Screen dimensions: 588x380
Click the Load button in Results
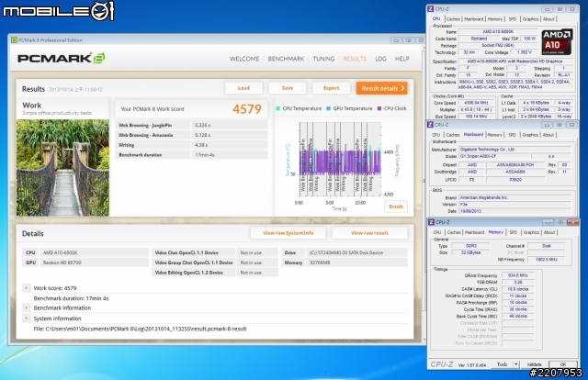[x=243, y=88]
